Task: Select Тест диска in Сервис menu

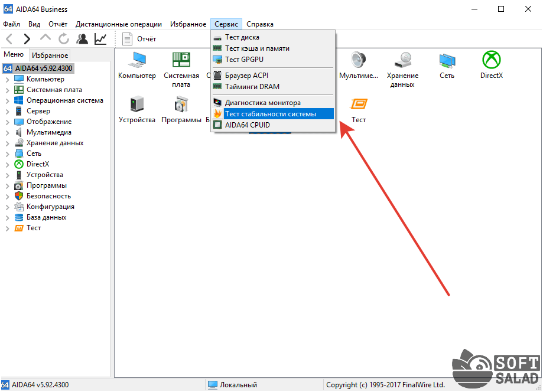Action: 273,37
